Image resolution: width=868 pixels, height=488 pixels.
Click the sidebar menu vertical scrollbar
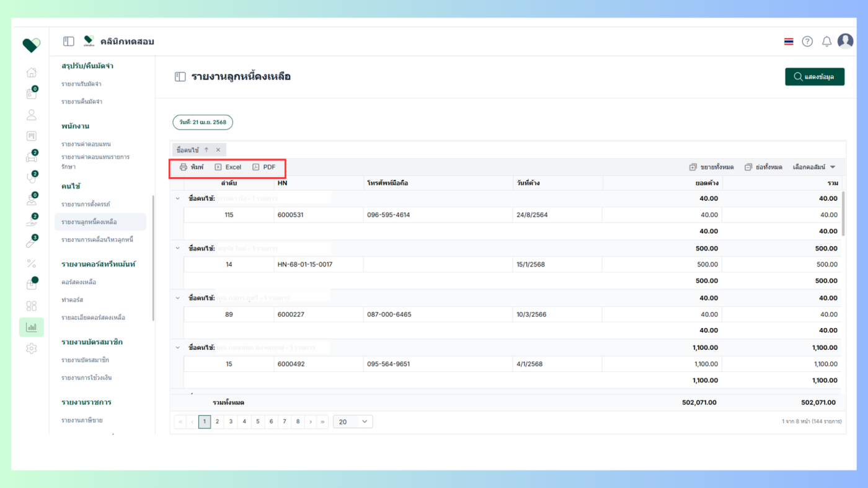point(153,258)
